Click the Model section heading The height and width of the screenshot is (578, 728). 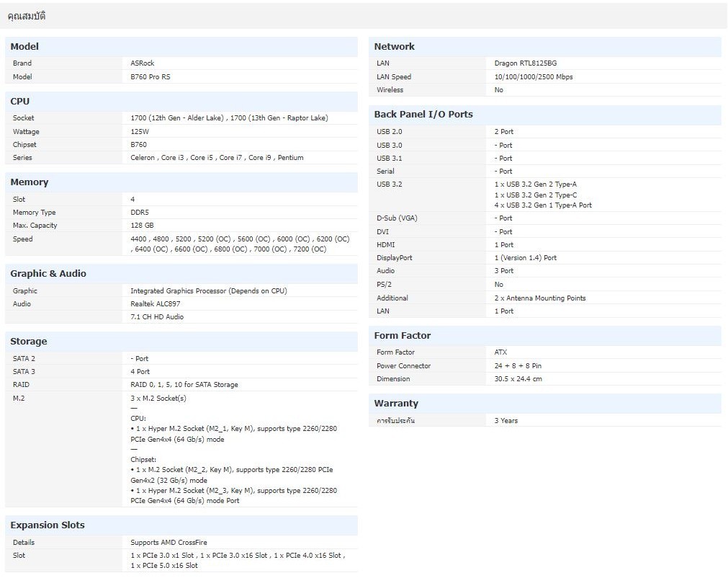coord(24,47)
